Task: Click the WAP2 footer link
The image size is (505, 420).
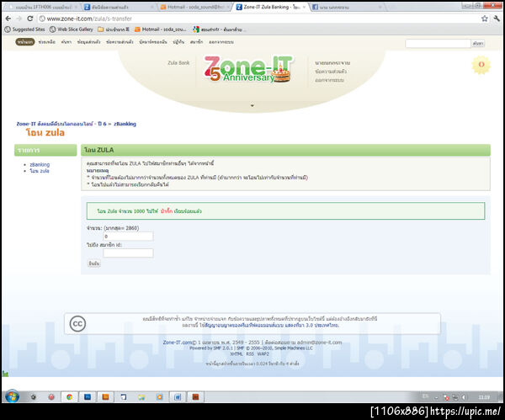Action: [263, 354]
